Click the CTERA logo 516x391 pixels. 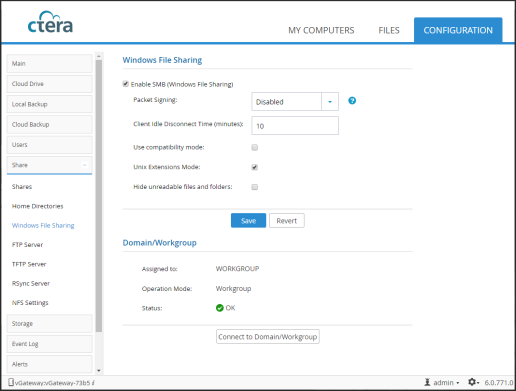tap(50, 23)
